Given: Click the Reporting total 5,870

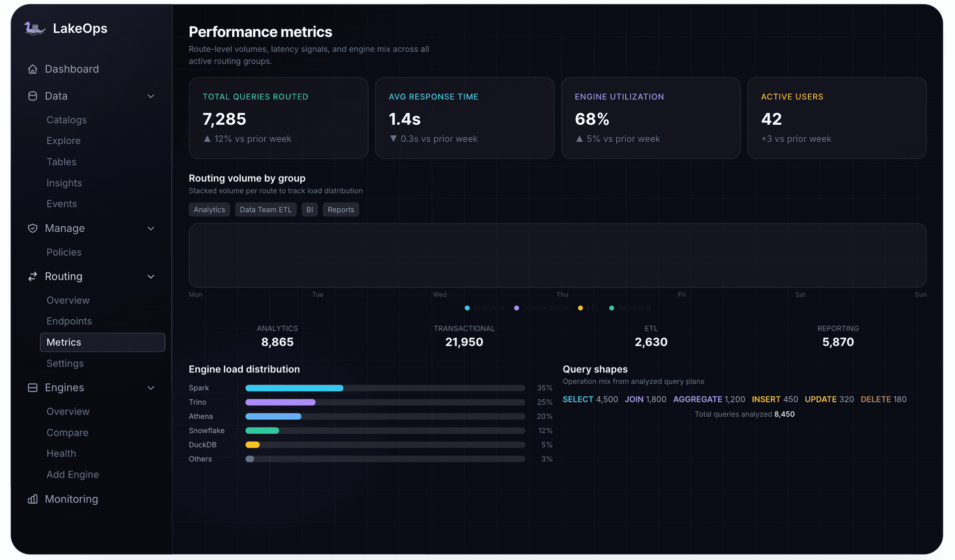Looking at the screenshot, I should pos(838,342).
